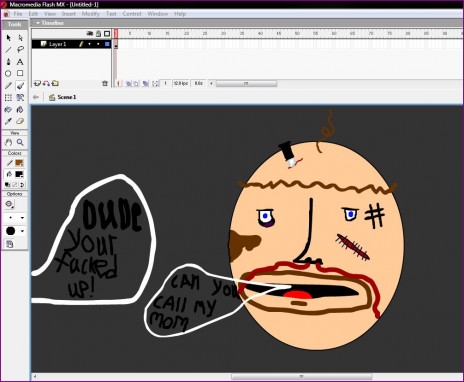Screen dimensions: 464x382
Task: Click the Onion Skin Outlines button
Action: click(x=136, y=83)
